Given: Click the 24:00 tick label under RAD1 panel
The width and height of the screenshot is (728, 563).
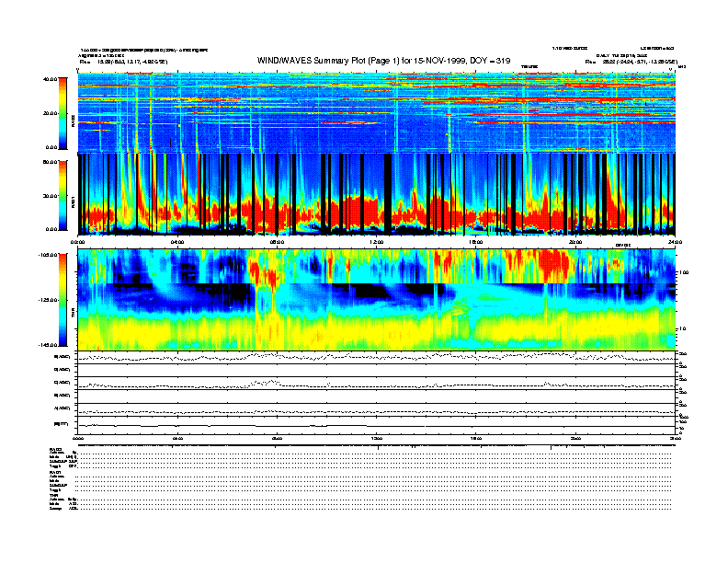Looking at the screenshot, I should (x=675, y=242).
